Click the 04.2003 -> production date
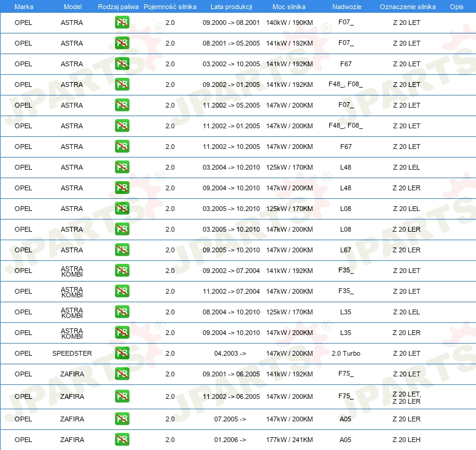The width and height of the screenshot is (476, 450). [230, 353]
